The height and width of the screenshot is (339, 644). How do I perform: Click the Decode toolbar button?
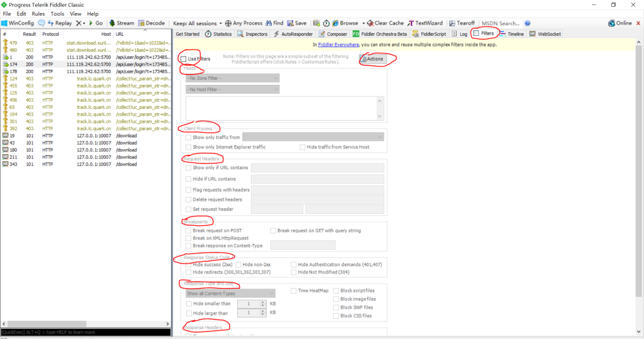point(150,23)
